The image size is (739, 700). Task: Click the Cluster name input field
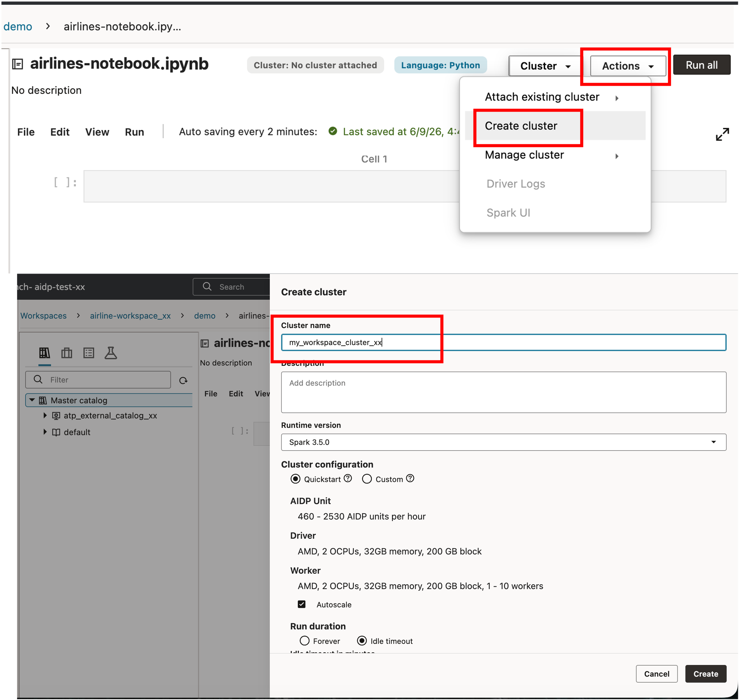click(x=503, y=342)
